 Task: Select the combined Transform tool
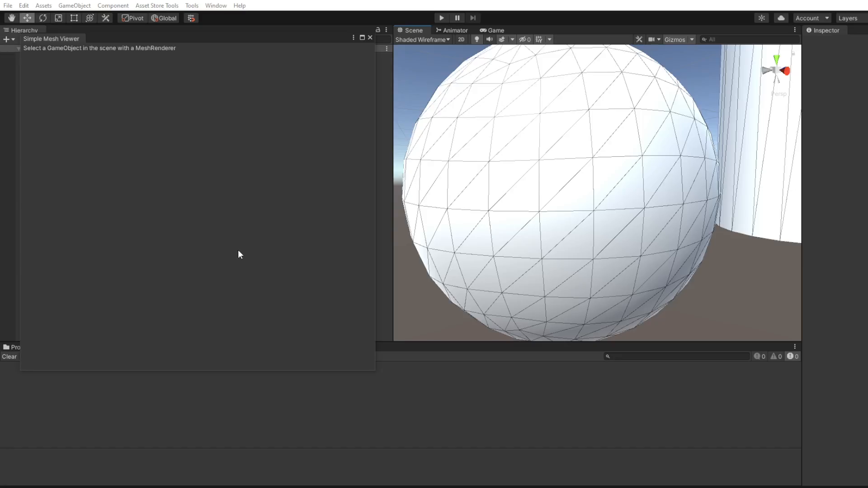click(90, 18)
